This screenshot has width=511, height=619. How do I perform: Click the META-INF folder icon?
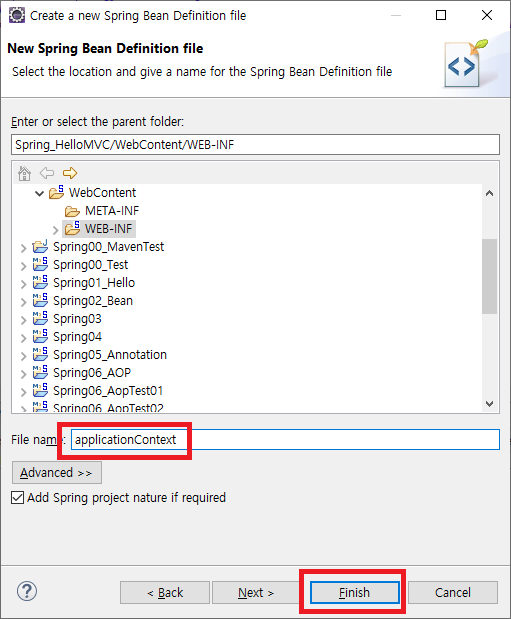coord(72,211)
